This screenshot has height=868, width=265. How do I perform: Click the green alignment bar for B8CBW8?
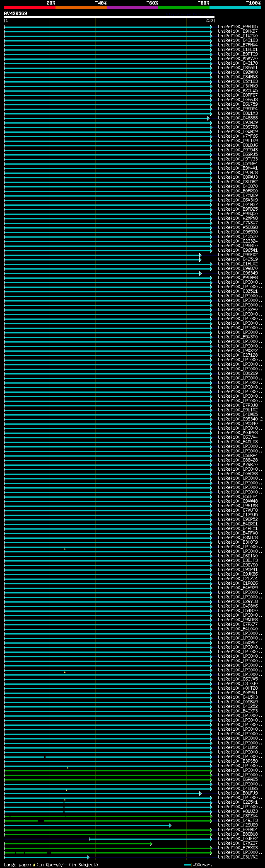(x=108, y=834)
